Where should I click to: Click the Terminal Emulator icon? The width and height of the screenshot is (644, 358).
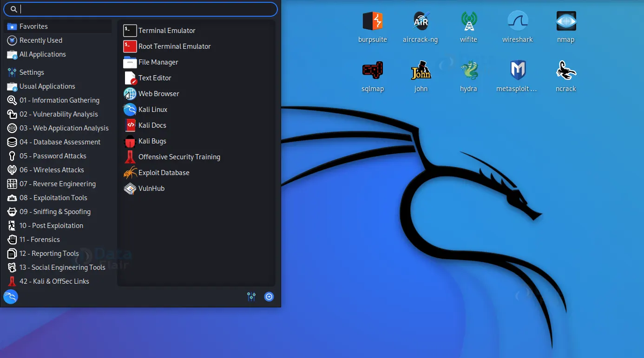click(x=130, y=31)
